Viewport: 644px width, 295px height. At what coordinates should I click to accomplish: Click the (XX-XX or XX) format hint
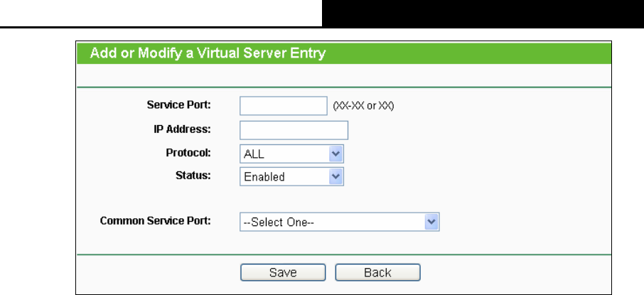point(363,106)
